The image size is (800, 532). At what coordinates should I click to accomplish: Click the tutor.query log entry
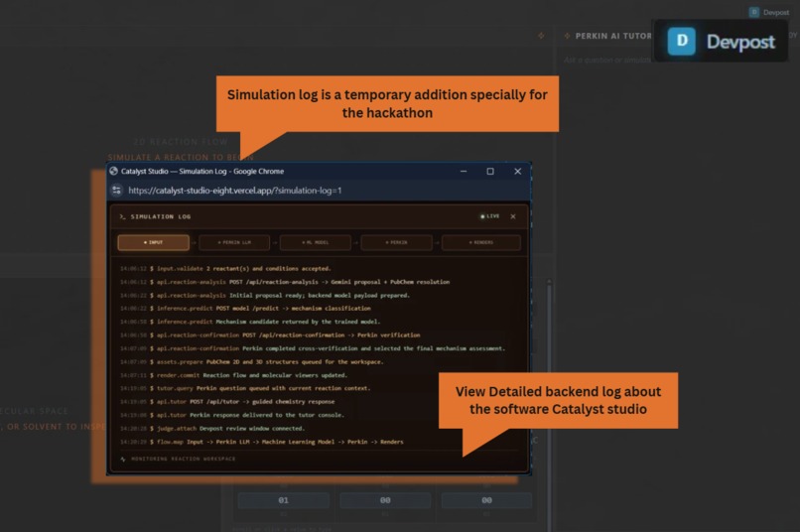[245, 388]
